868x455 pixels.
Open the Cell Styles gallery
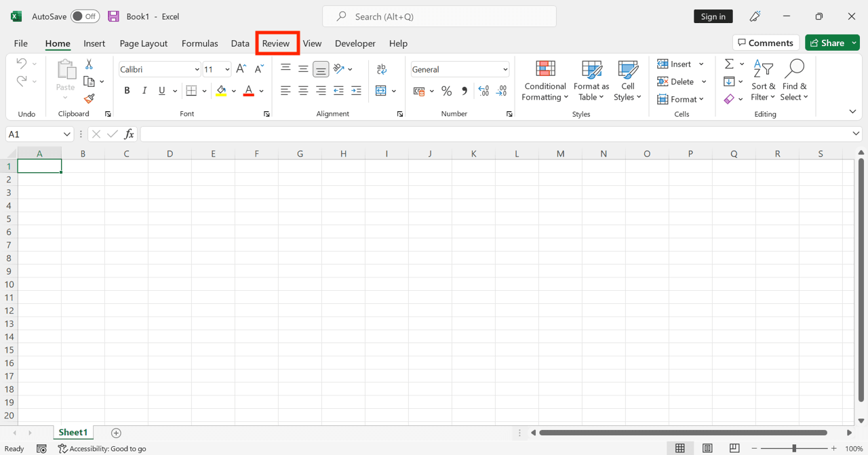[628, 81]
